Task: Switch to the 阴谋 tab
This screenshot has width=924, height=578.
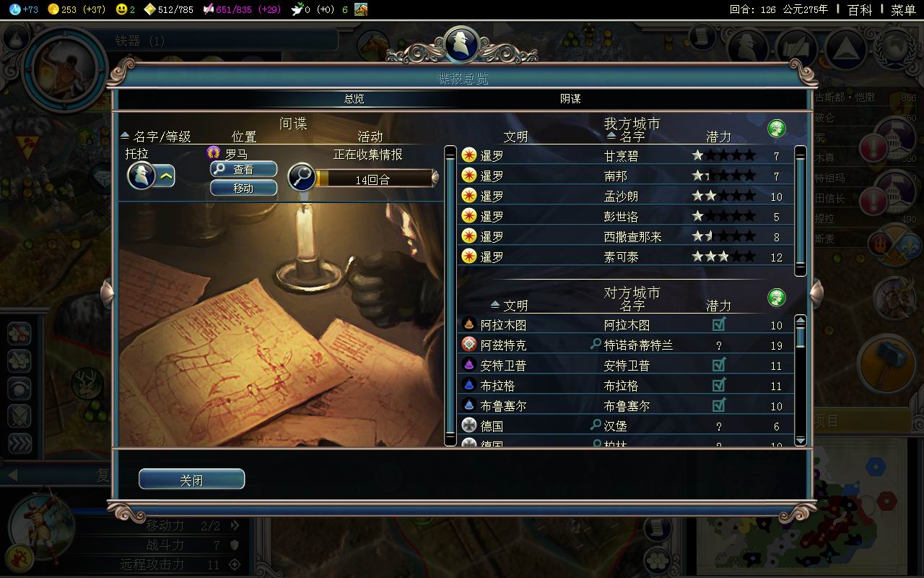Action: [570, 99]
